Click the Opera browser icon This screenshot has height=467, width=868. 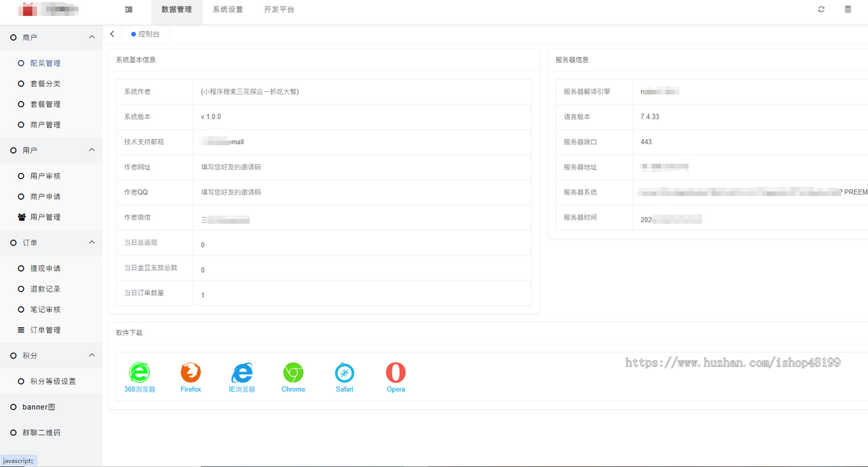pos(395,372)
